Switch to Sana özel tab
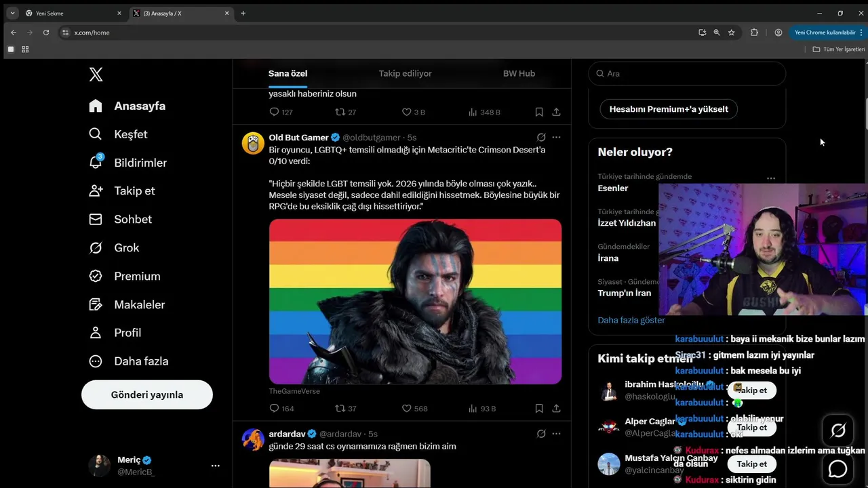Viewport: 868px width, 488px height. click(x=288, y=73)
